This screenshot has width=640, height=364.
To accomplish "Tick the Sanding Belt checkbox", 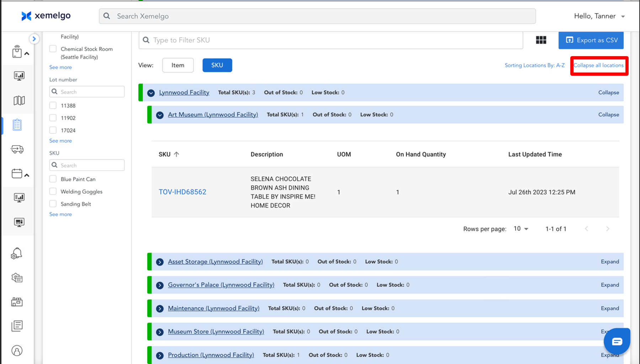I will 53,204.
